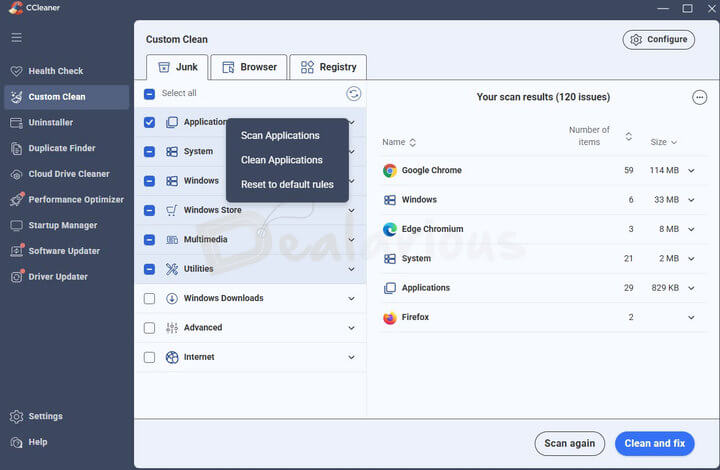Expand Applications scan result row
720x470 pixels.
691,288
